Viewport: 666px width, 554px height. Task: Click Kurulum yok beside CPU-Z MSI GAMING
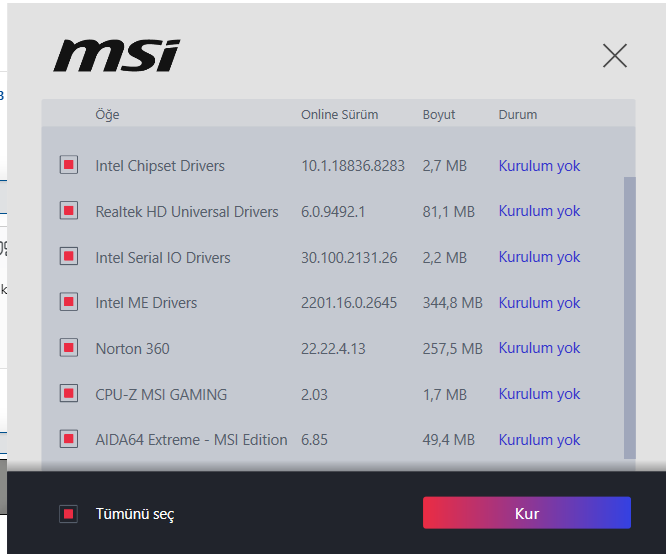tap(539, 394)
